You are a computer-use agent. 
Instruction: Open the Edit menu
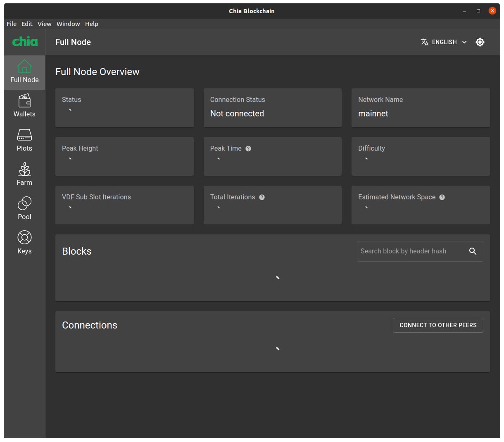pyautogui.click(x=27, y=24)
